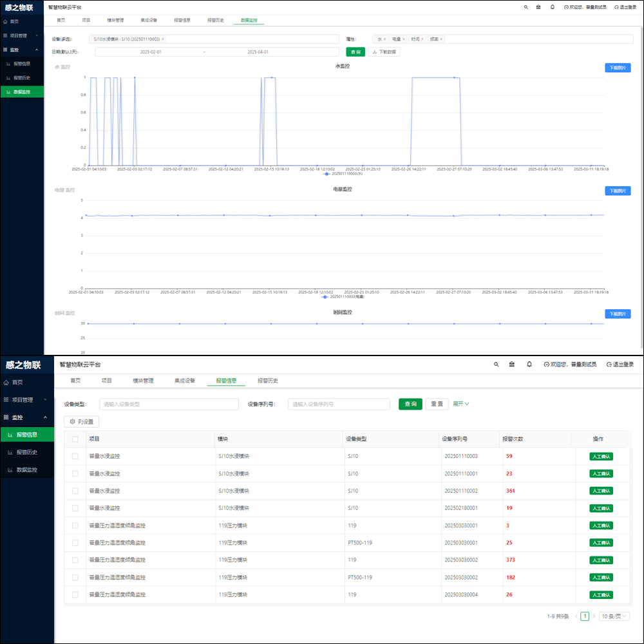
Task: Remove the 电量 attribute tag
Action: click(x=404, y=39)
